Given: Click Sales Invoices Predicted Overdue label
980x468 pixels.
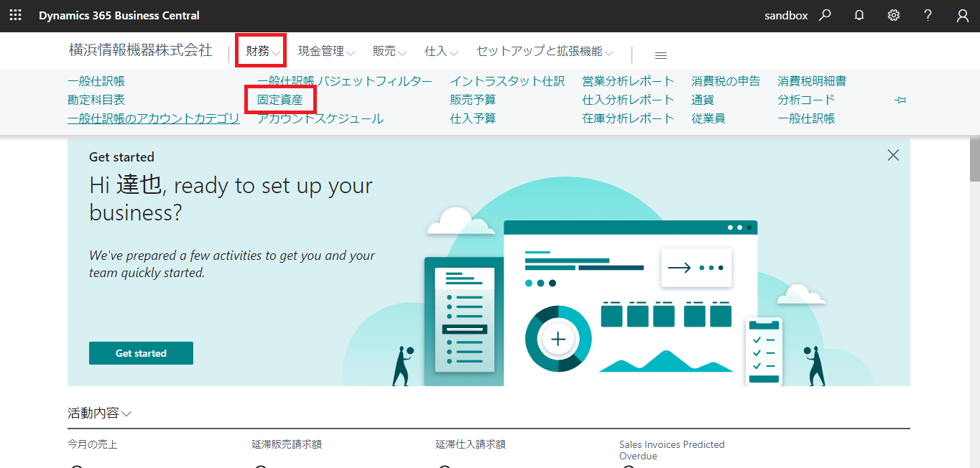Looking at the screenshot, I should (672, 450).
